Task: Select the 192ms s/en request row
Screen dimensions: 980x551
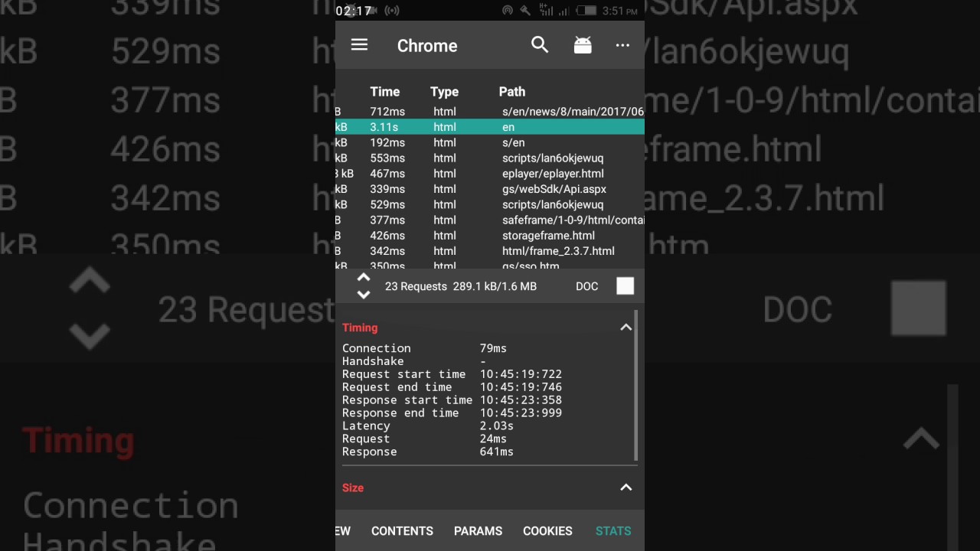Action: pos(490,142)
